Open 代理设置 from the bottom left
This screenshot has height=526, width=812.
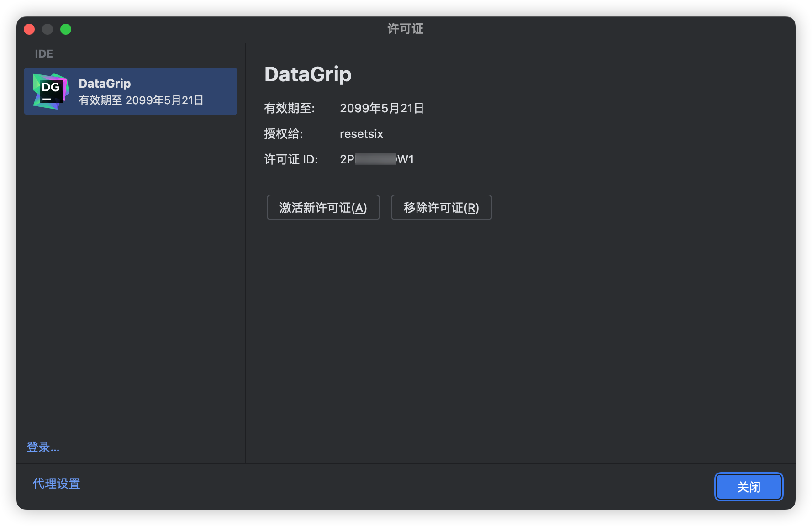pos(56,483)
